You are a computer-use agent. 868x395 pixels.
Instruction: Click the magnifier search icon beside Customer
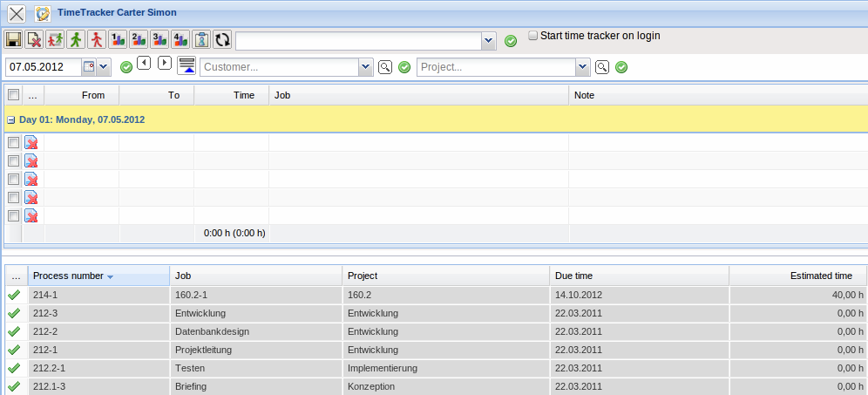385,67
